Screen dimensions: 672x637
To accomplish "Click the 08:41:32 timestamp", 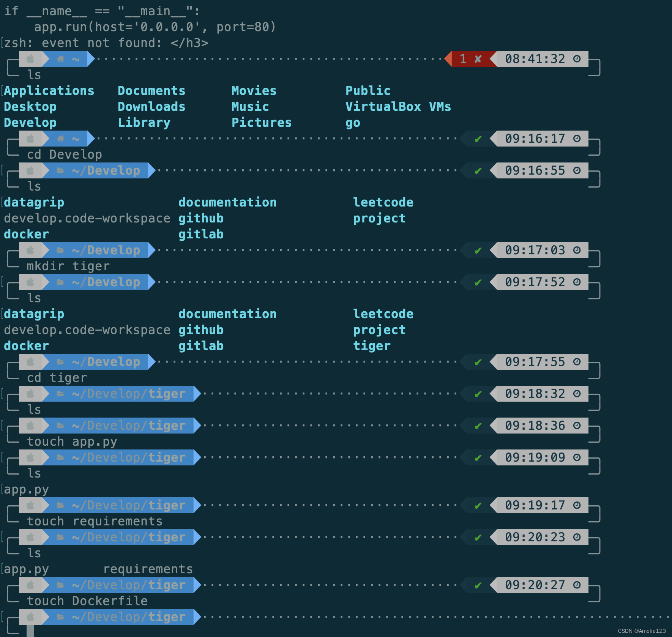I will (535, 59).
